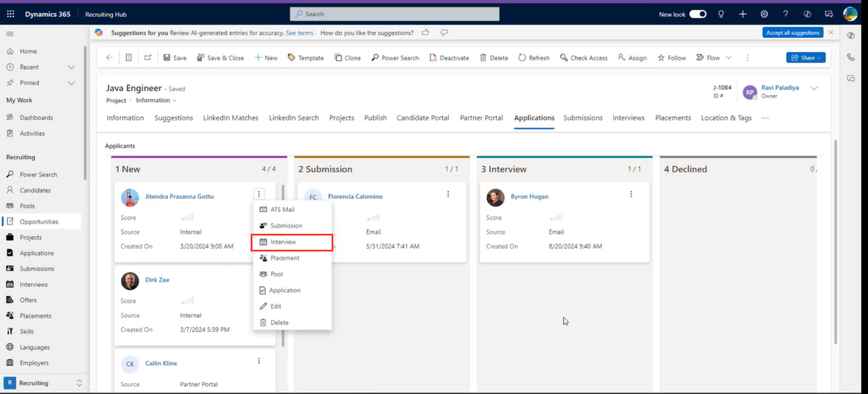Create a New record

pos(266,58)
